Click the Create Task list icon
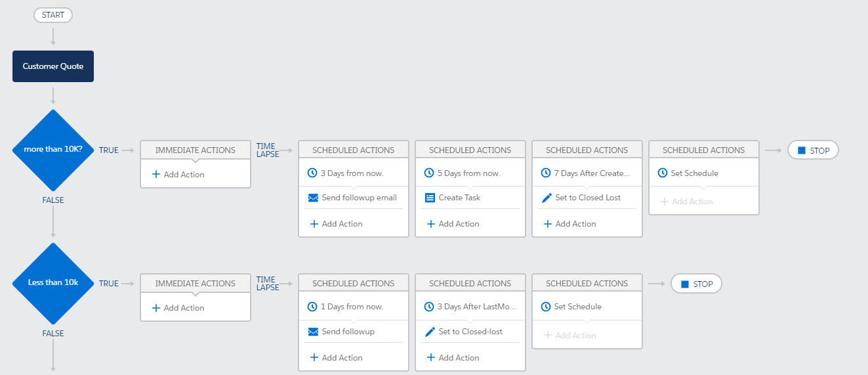 [430, 198]
